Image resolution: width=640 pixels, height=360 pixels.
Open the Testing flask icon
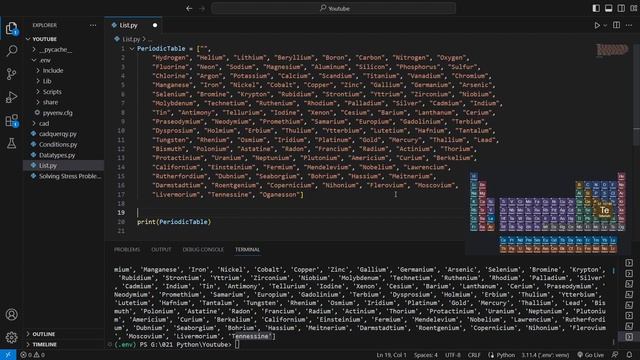pyautogui.click(x=11, y=143)
